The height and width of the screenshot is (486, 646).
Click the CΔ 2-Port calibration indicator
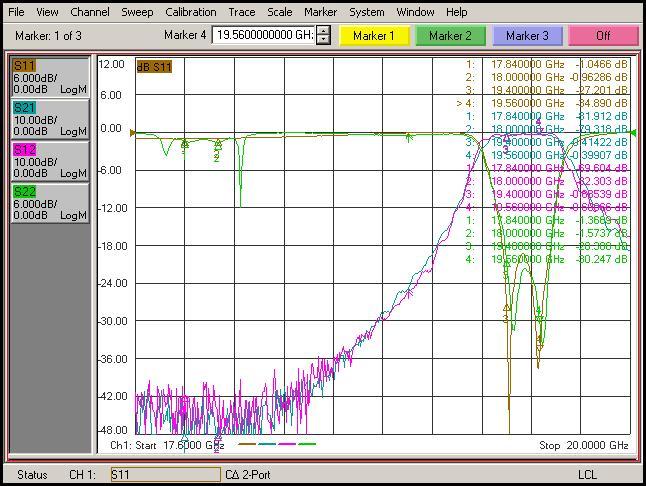pyautogui.click(x=248, y=475)
